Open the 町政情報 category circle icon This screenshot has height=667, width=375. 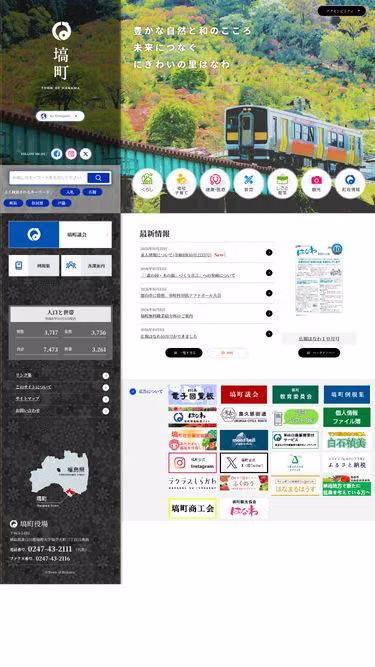(350, 183)
